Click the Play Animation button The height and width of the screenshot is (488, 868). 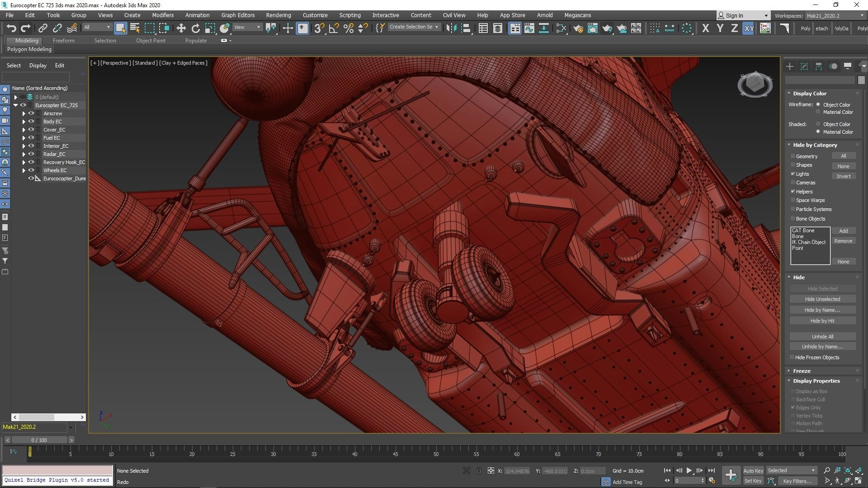pyautogui.click(x=689, y=470)
